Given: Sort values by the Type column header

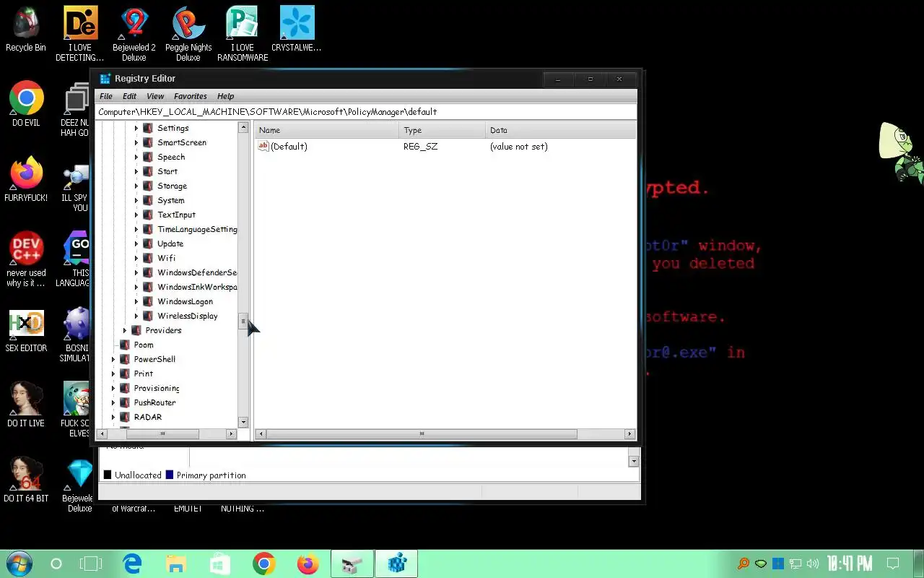Looking at the screenshot, I should click(443, 130).
